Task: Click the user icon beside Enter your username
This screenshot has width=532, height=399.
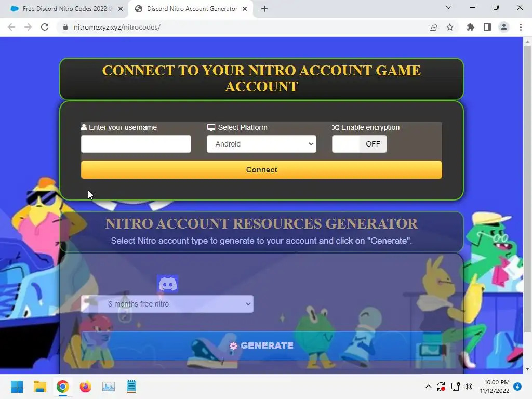Action: point(84,127)
